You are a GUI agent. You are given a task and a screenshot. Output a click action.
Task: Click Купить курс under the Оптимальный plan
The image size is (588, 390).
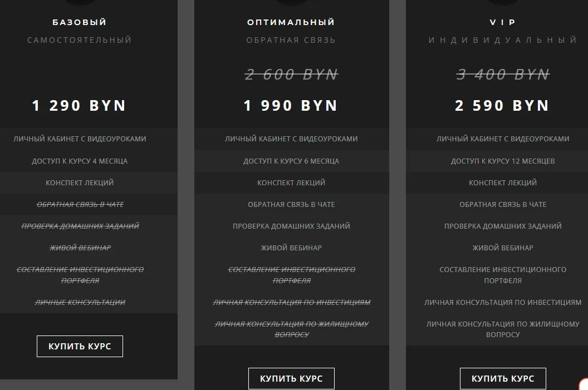291,379
